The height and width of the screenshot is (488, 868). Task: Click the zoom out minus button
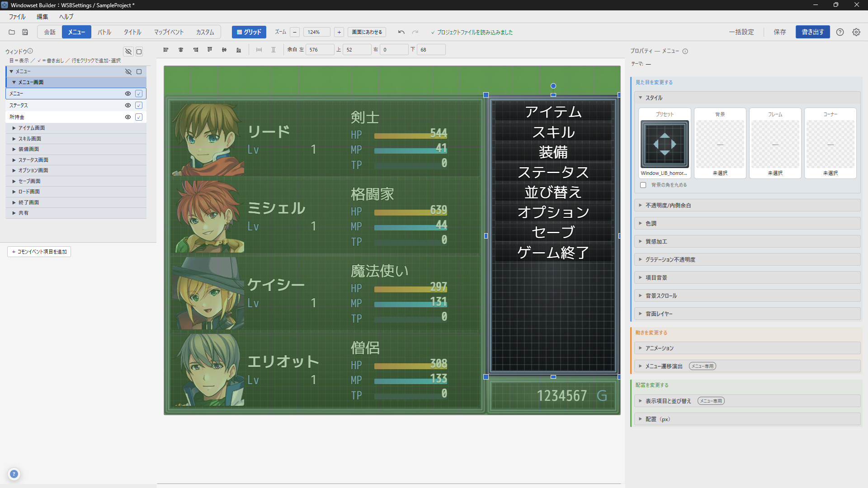295,32
